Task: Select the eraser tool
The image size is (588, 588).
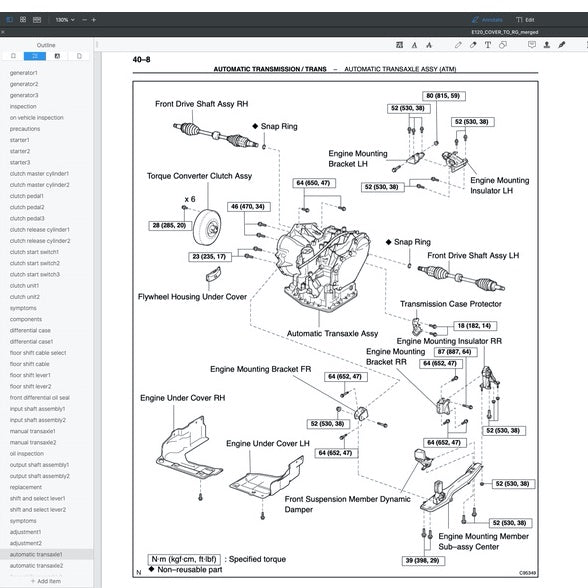Action: [x=473, y=45]
